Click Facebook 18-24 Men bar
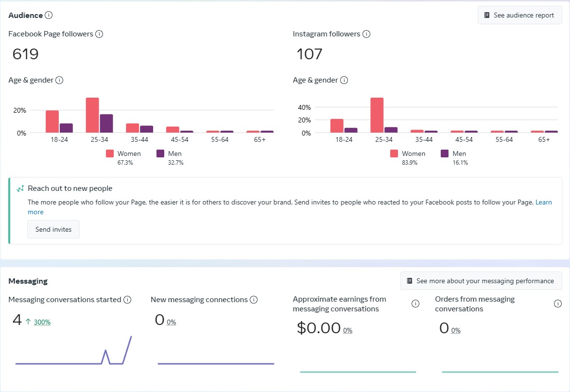 click(x=67, y=128)
